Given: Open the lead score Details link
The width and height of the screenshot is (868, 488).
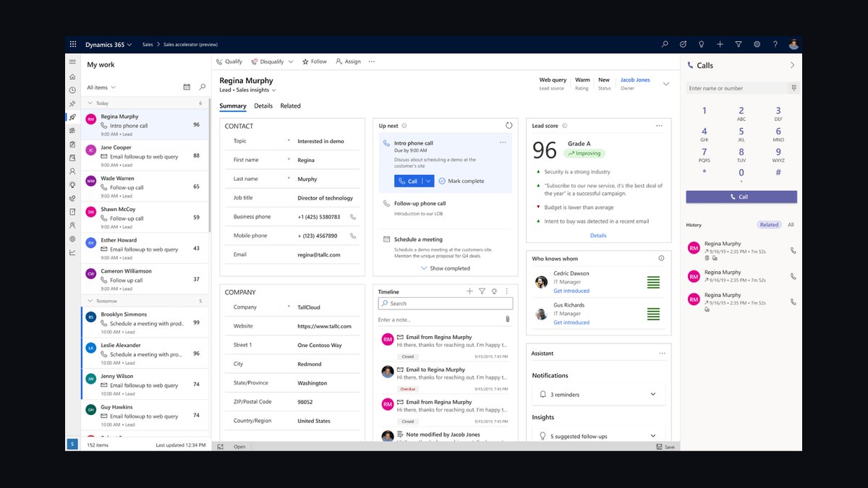Looking at the screenshot, I should pyautogui.click(x=598, y=236).
